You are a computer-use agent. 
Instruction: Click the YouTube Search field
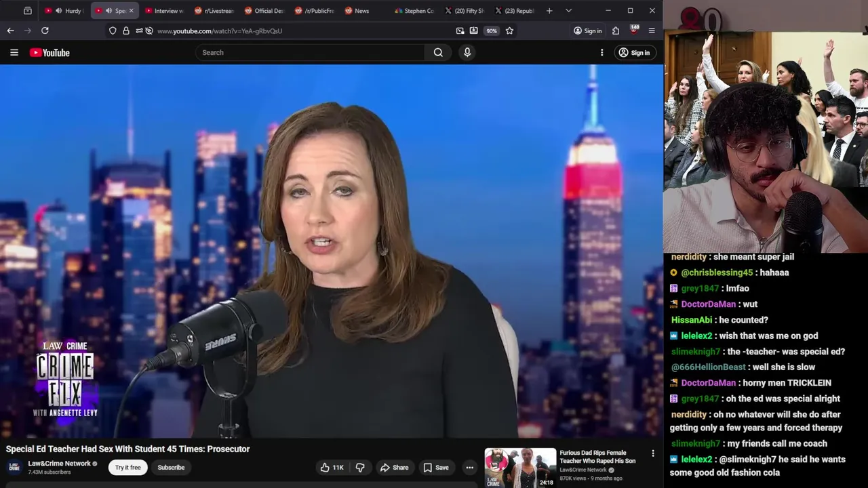(x=311, y=52)
